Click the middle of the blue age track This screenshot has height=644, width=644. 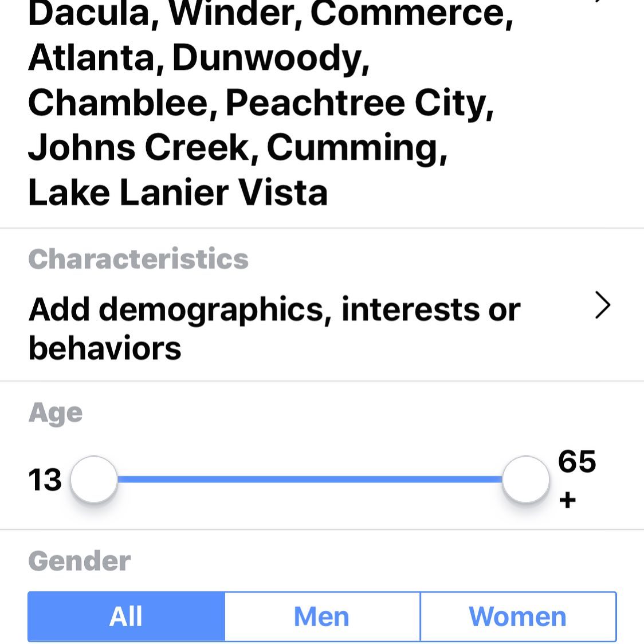(309, 480)
